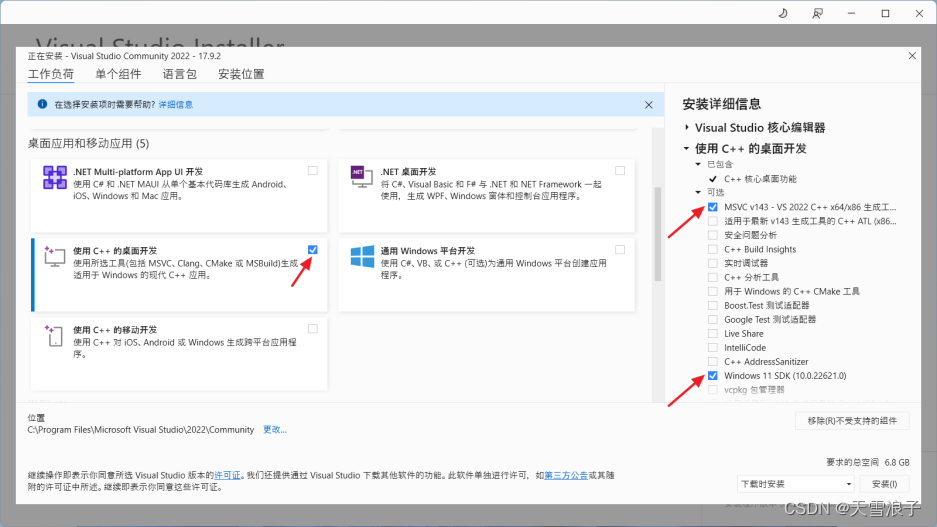The height and width of the screenshot is (527, 937).
Task: Uncheck Windows 11 SDK (10.0.22621.0) option
Action: (713, 376)
